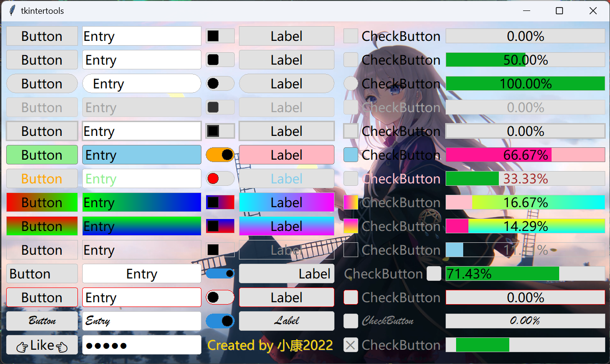The width and height of the screenshot is (610, 364).
Task: Click the script-font Button
Action: pos(42,321)
